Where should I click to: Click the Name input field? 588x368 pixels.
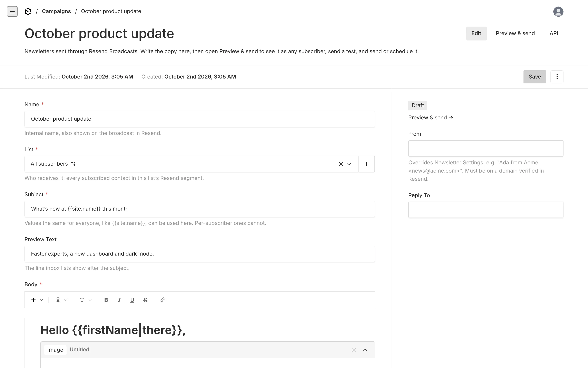tap(200, 119)
